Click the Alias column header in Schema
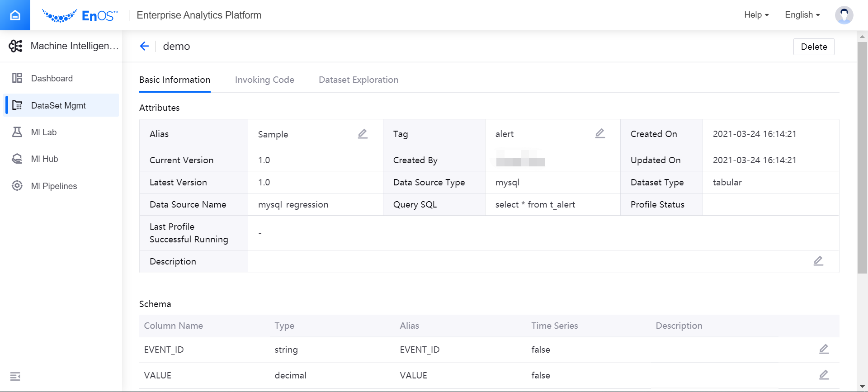868x392 pixels. tap(409, 326)
